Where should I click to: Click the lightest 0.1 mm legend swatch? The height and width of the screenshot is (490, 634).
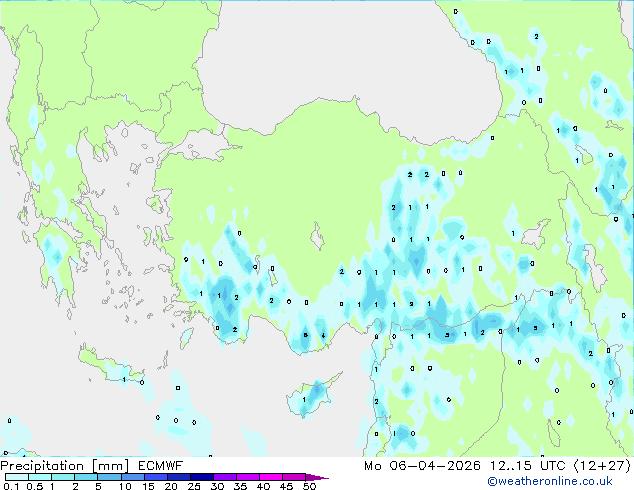click(x=15, y=477)
